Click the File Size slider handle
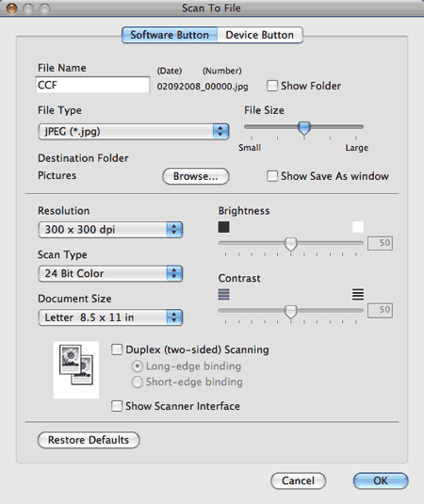The width and height of the screenshot is (424, 504). pyautogui.click(x=303, y=128)
